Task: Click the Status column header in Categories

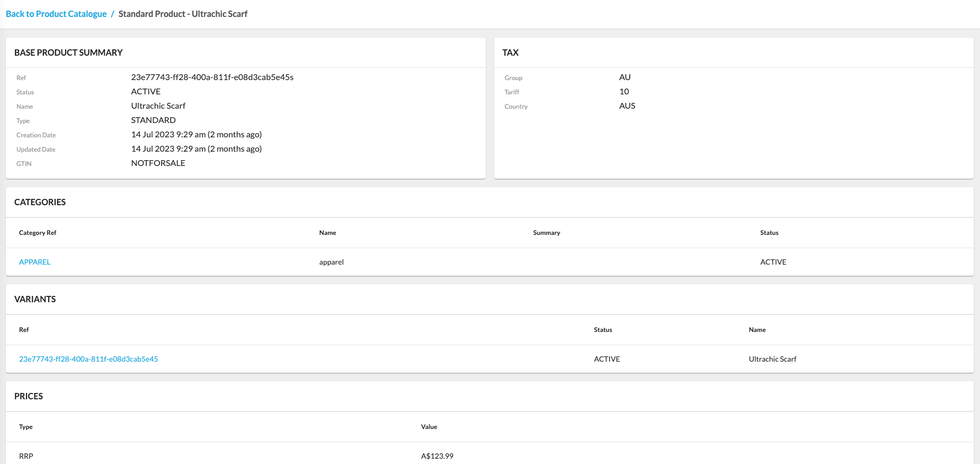Action: tap(769, 233)
